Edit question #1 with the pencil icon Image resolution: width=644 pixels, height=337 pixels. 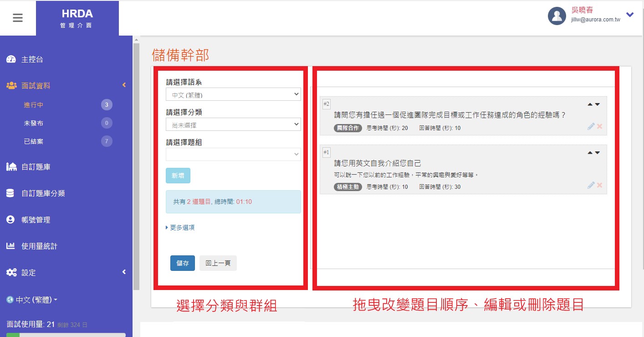coord(591,185)
